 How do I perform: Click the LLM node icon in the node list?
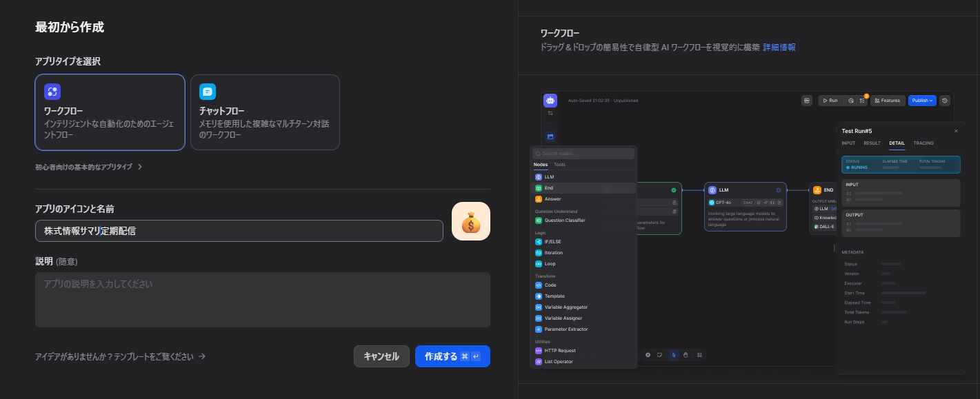[x=539, y=177]
